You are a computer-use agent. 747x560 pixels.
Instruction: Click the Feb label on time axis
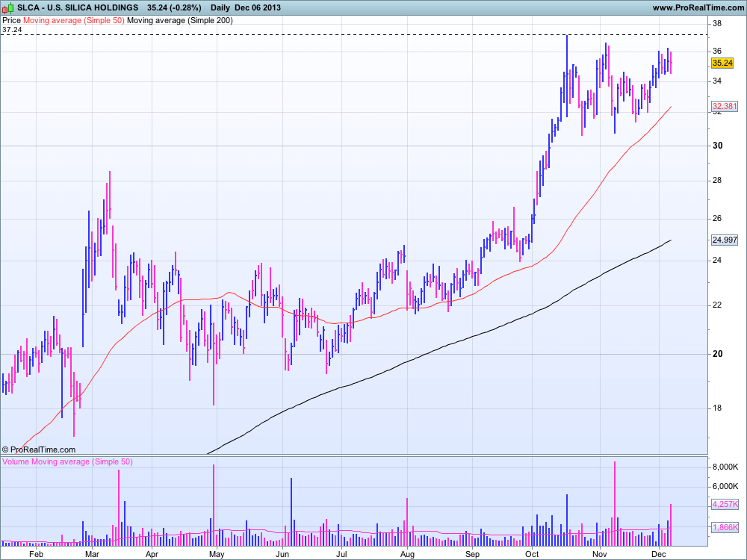pos(36,554)
